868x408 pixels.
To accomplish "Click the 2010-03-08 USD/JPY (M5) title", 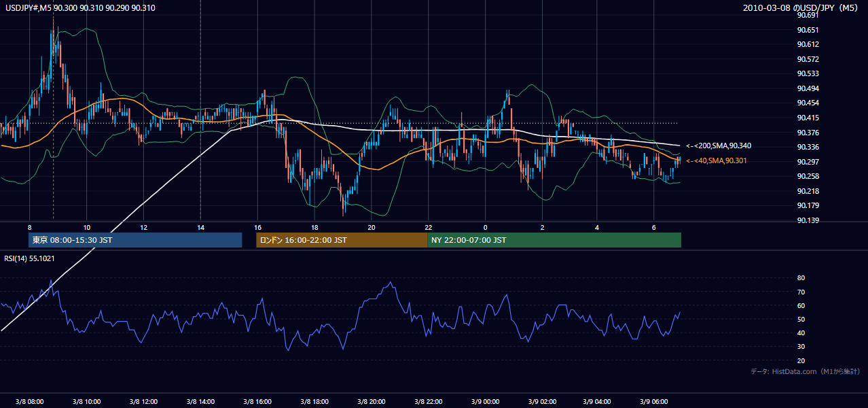I will (801, 7).
